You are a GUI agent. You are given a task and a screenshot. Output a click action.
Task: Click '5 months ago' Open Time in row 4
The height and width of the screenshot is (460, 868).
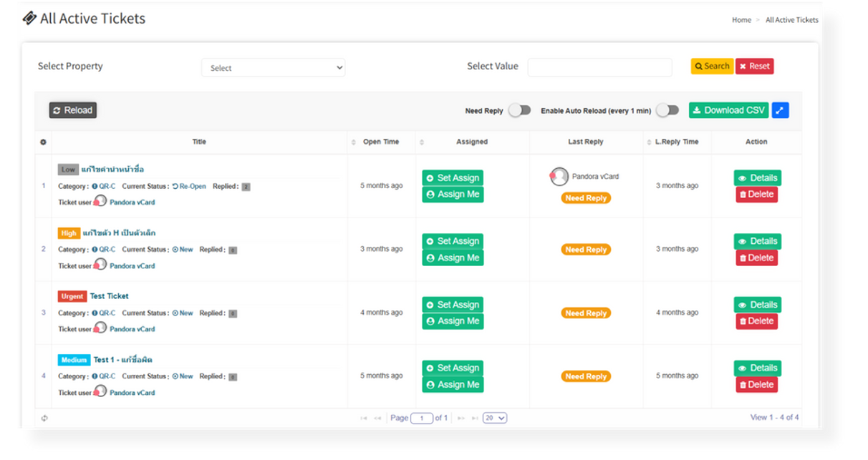pyautogui.click(x=381, y=376)
